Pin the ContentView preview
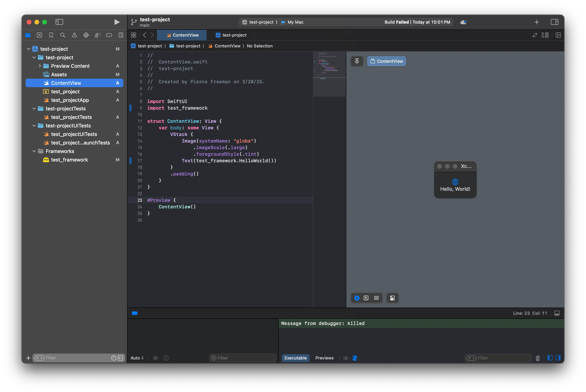This screenshot has height=392, width=586. pos(357,61)
